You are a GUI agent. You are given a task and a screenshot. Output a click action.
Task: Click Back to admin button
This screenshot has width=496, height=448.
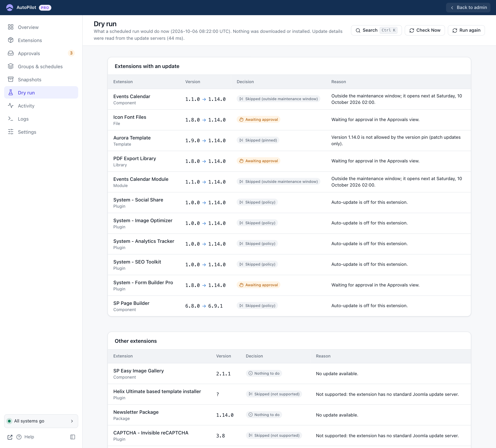click(x=468, y=8)
